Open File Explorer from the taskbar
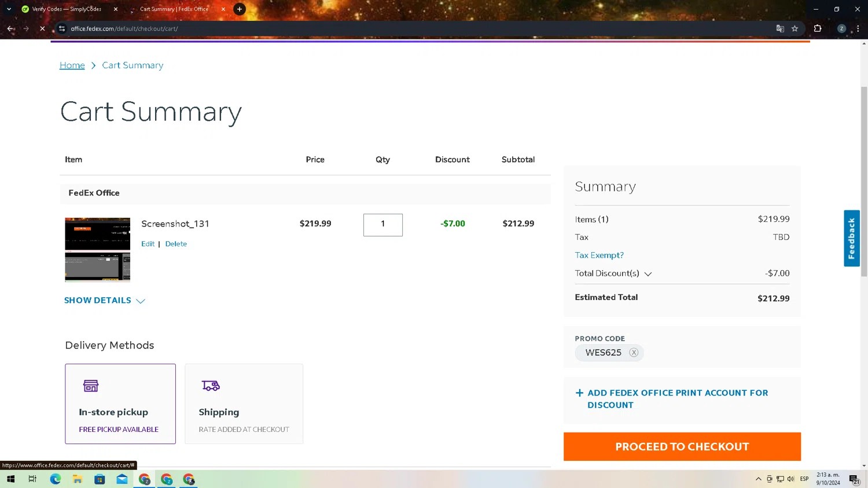The width and height of the screenshot is (868, 488). [x=78, y=479]
